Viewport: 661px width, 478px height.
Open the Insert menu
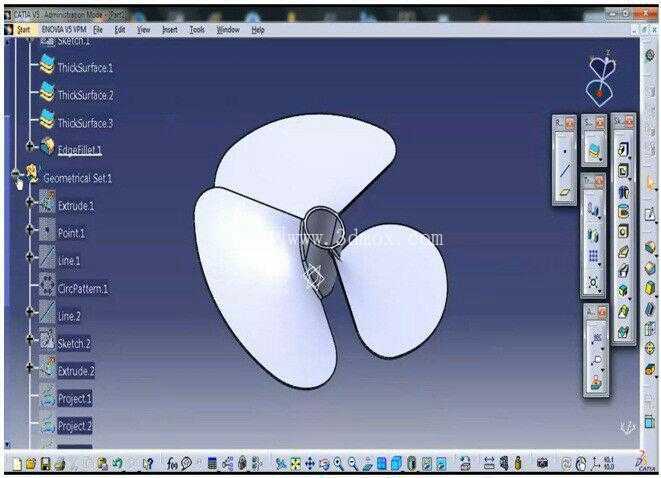click(169, 30)
